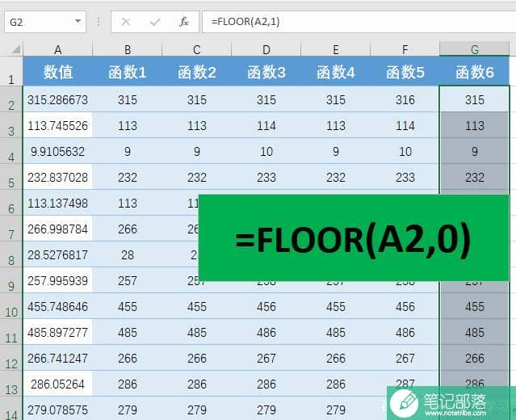
Task: Select column E header
Action: (x=336, y=50)
